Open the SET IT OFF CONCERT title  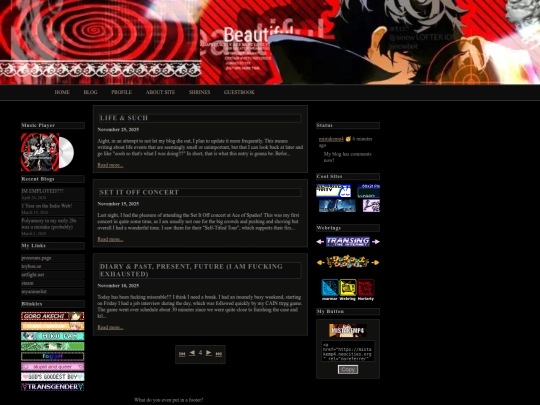(x=139, y=193)
